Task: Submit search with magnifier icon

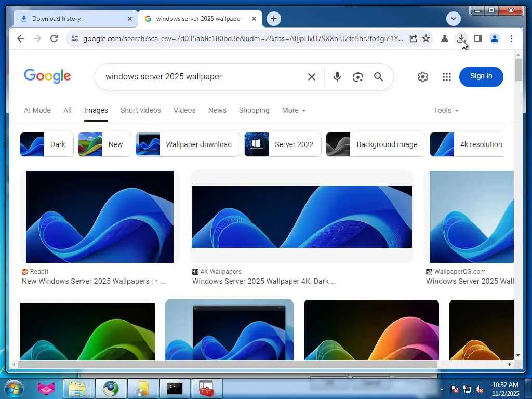Action: click(378, 77)
